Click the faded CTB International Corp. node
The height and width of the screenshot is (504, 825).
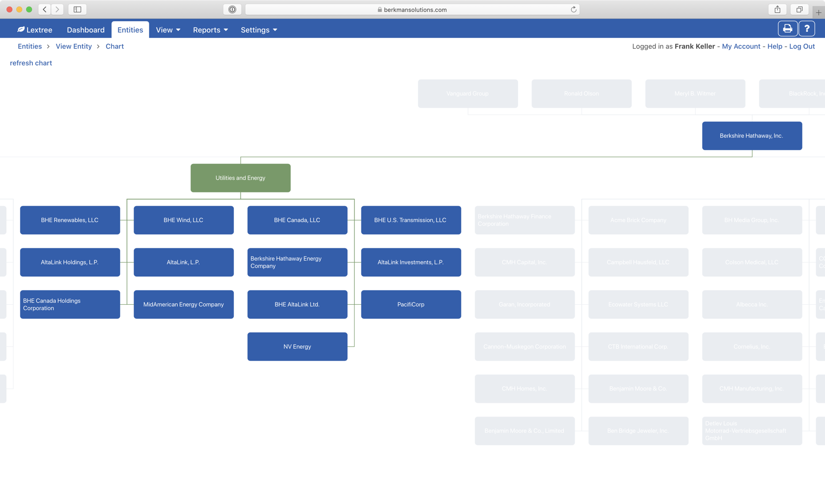pyautogui.click(x=638, y=347)
